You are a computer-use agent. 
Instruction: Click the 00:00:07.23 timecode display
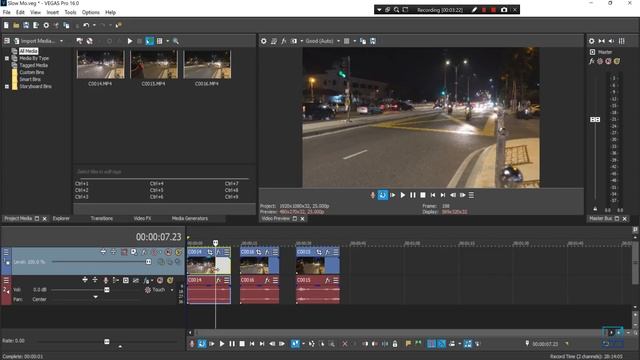(158, 237)
